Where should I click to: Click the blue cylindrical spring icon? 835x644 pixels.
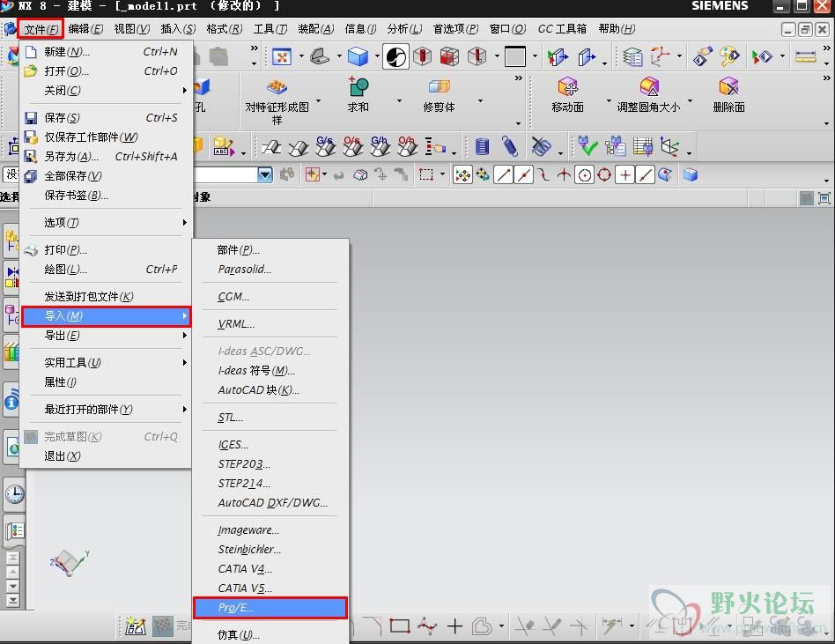click(x=482, y=146)
